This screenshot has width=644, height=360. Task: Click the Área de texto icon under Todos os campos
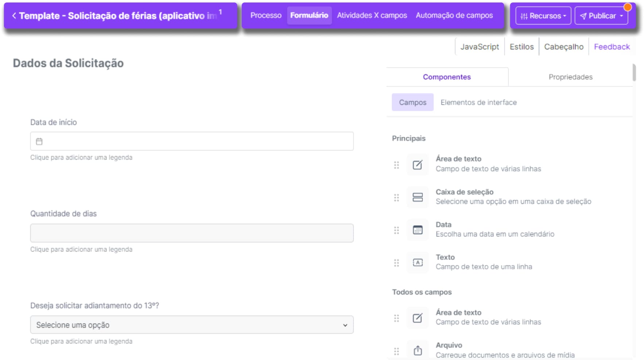pos(418,318)
